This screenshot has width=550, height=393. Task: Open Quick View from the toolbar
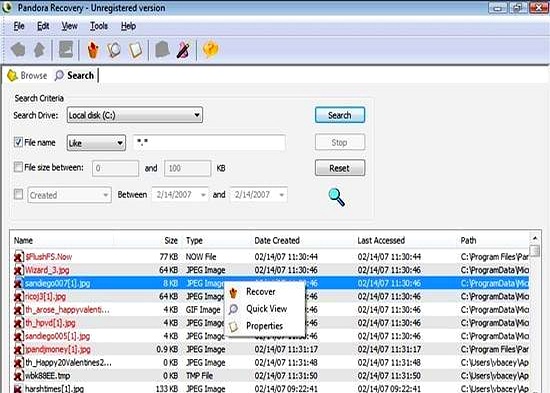coord(114,50)
